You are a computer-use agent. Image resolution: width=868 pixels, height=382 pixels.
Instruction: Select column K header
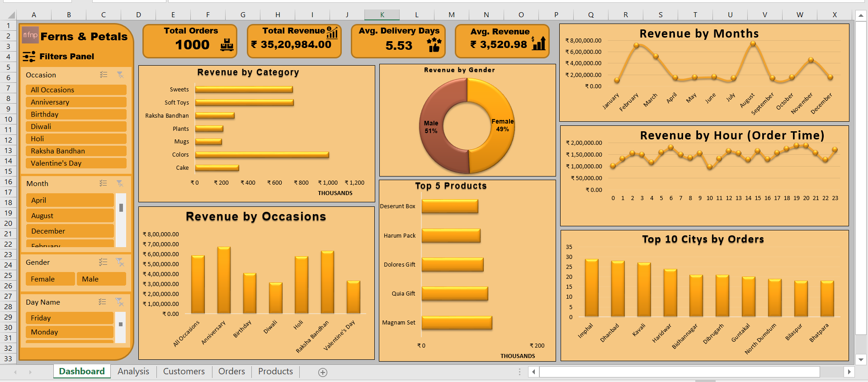pos(382,15)
